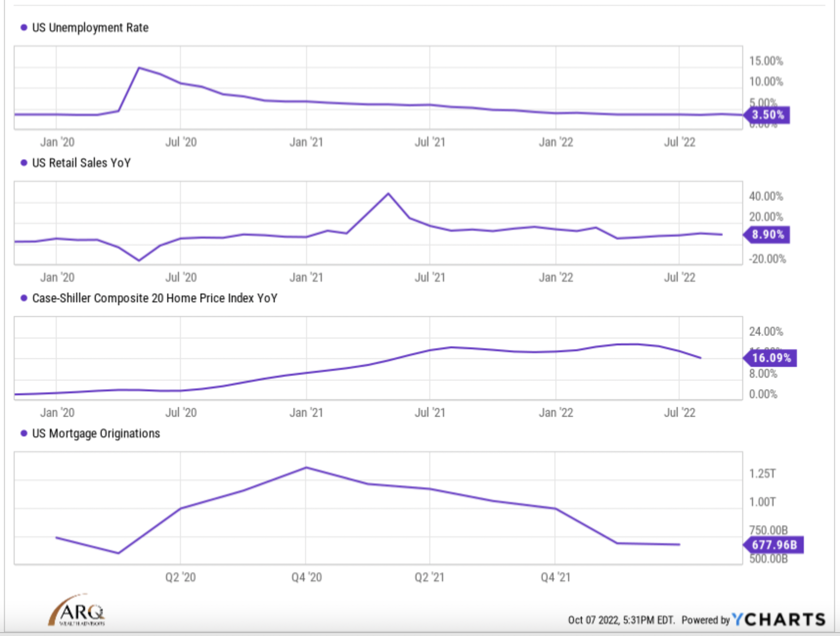The image size is (840, 636).
Task: Click the "US Retail Sales YoY" legend label
Action: click(x=81, y=163)
